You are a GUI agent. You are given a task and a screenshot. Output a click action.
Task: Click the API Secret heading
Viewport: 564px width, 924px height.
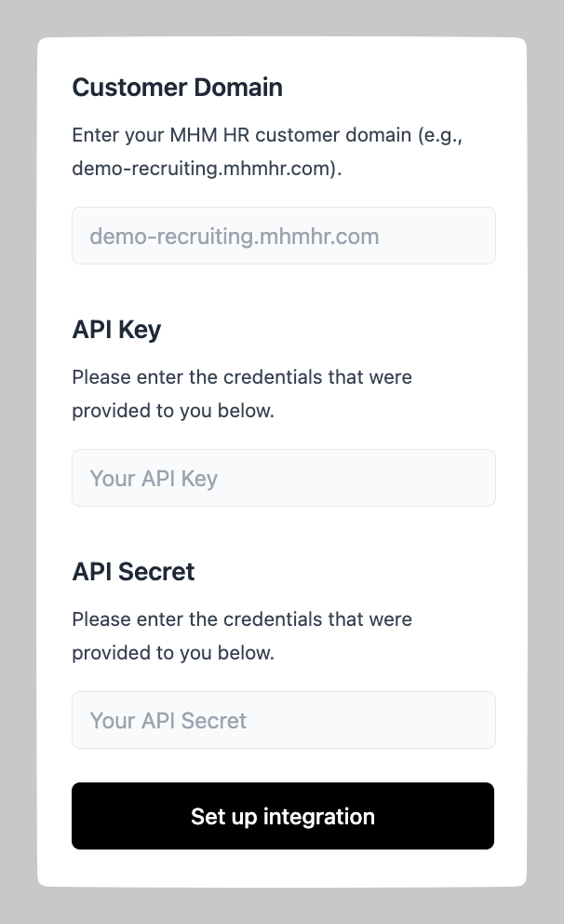133,571
